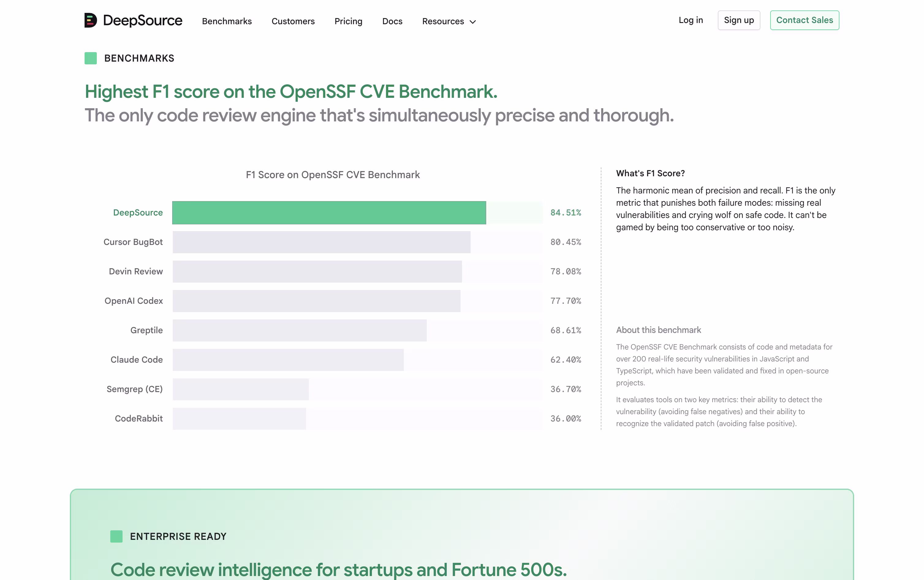
Task: Click the About this benchmark heading
Action: pos(658,330)
